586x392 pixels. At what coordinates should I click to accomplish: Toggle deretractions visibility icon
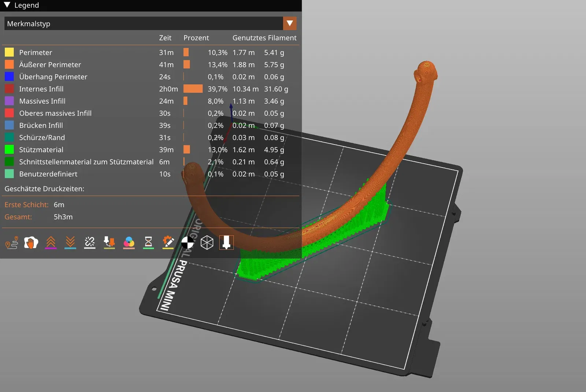(x=70, y=242)
